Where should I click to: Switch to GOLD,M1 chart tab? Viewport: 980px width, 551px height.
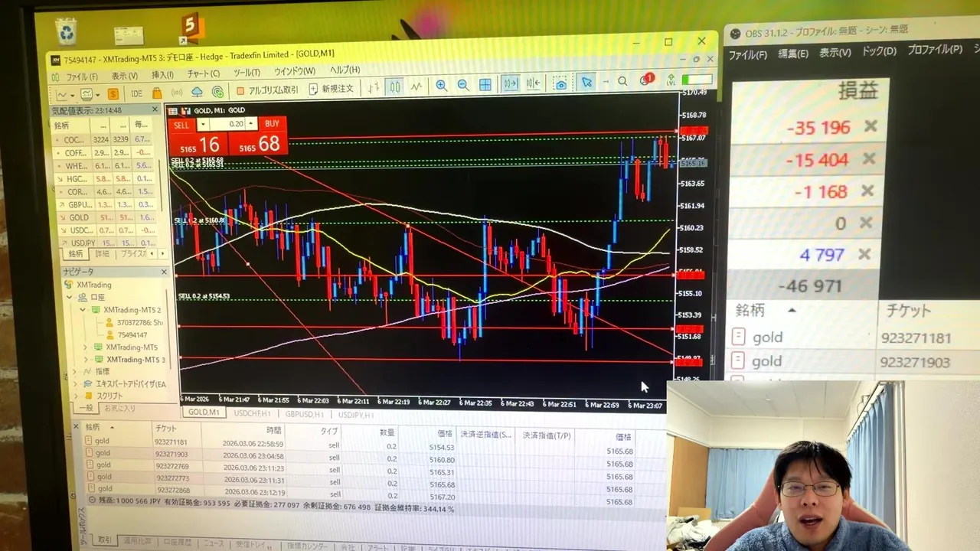point(204,412)
